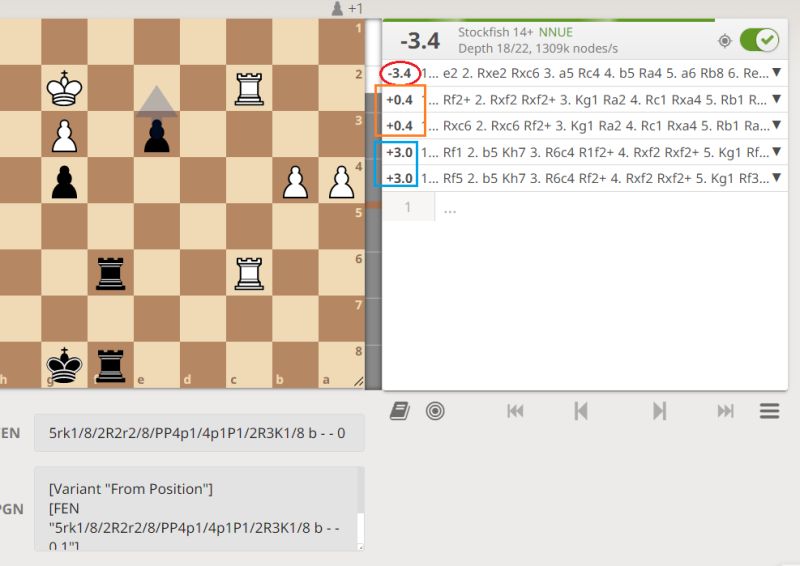800x566 pixels.
Task: Open the opening explorer book icon
Action: point(399,411)
